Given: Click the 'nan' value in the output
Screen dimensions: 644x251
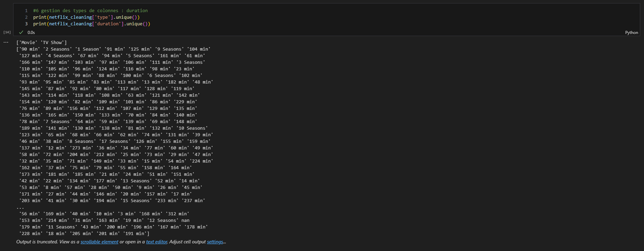Looking at the screenshot, I should [185, 220].
